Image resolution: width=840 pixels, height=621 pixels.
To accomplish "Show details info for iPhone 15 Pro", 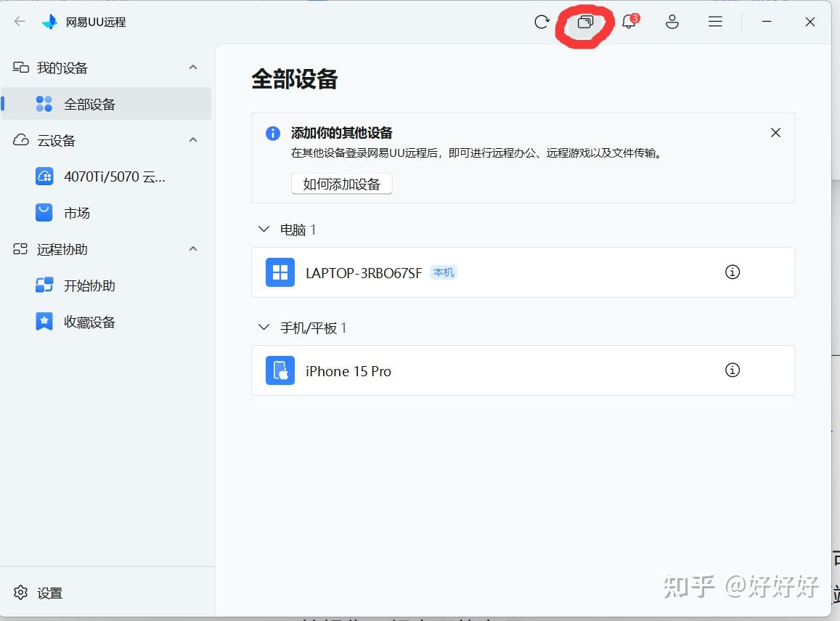I will (x=732, y=370).
